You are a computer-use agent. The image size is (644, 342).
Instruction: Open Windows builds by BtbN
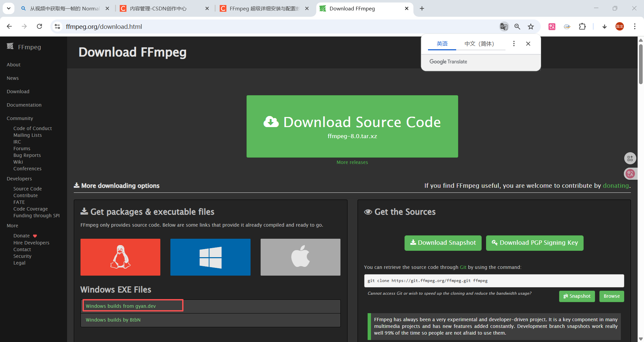point(113,320)
